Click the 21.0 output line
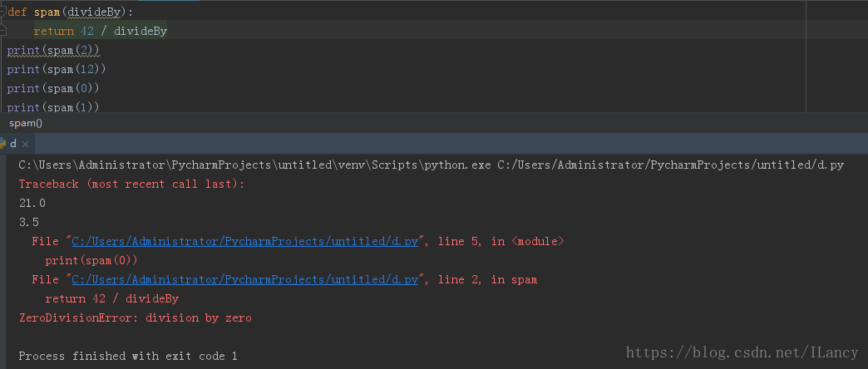Viewport: 868px width, 369px height. (x=32, y=204)
